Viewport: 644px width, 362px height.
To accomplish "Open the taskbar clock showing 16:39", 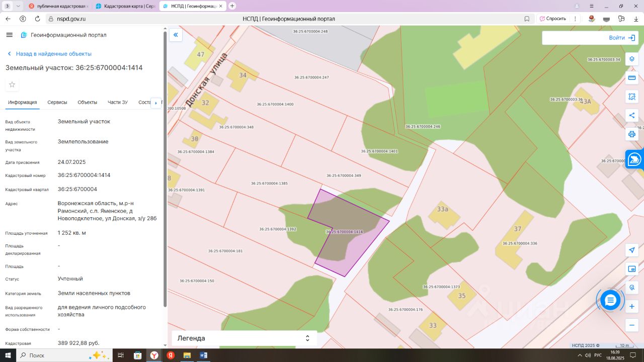I will tap(615, 355).
